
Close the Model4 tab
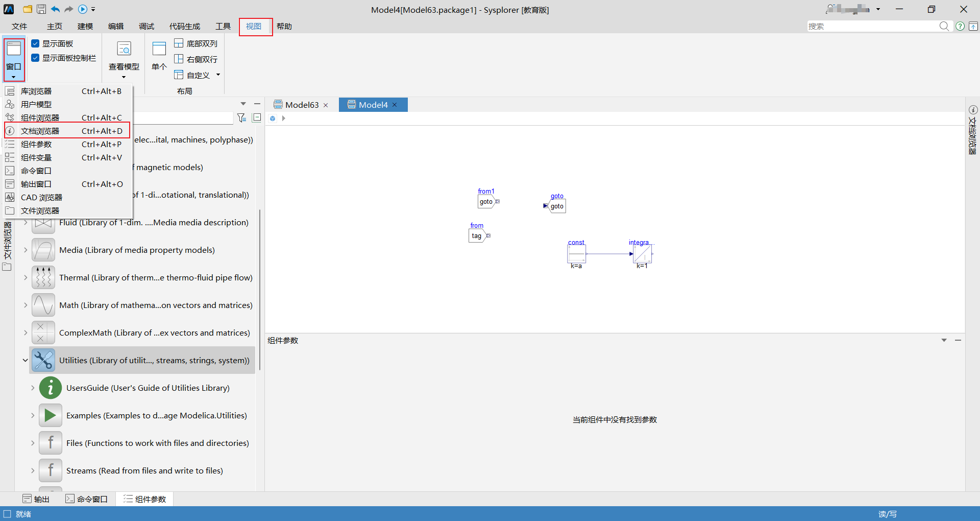(395, 105)
